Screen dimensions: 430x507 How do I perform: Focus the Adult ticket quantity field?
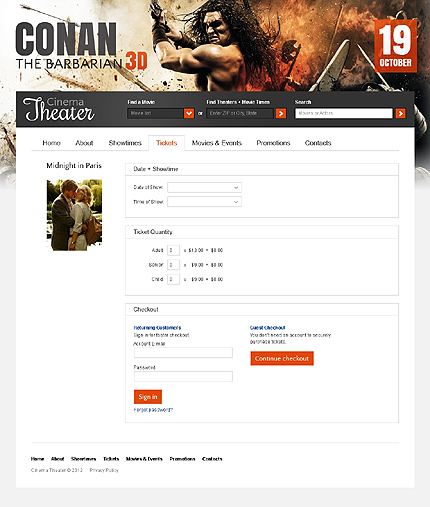pyautogui.click(x=173, y=250)
